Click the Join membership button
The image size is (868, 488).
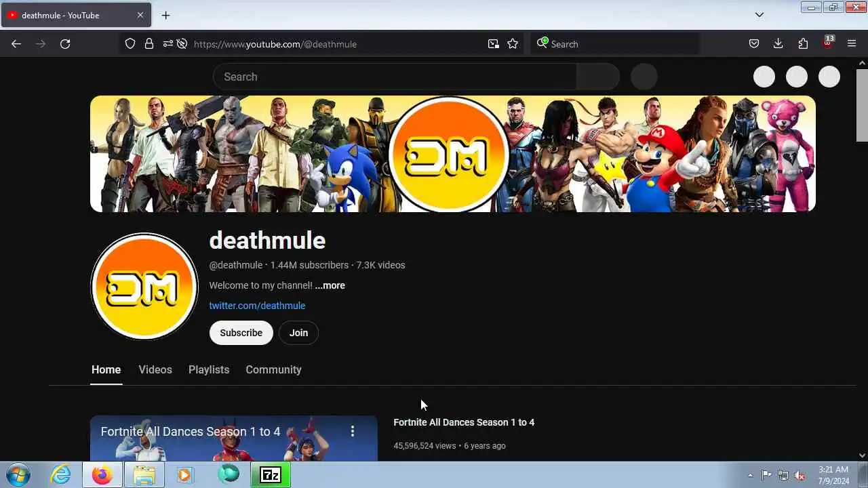298,333
